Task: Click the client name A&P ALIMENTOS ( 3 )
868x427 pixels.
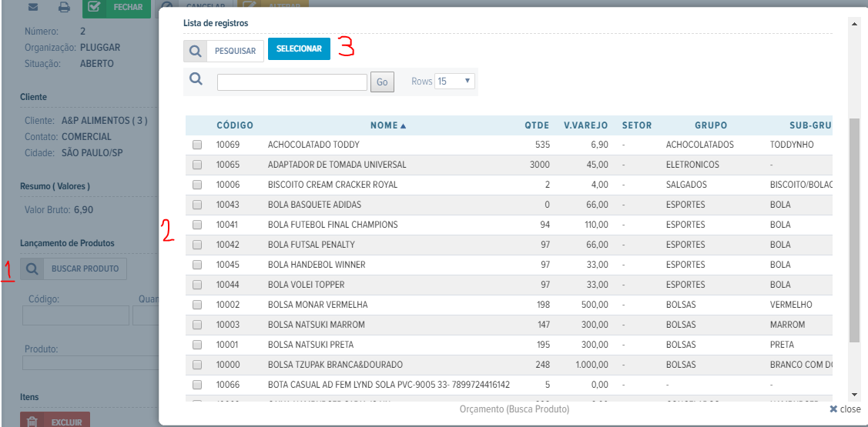Action: pos(105,121)
